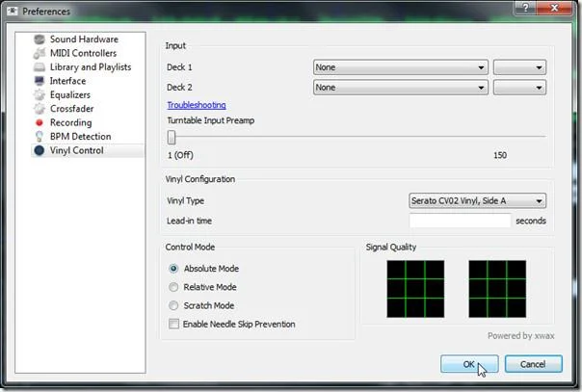Select Scratch Mode radio button
The width and height of the screenshot is (582, 392).
173,305
